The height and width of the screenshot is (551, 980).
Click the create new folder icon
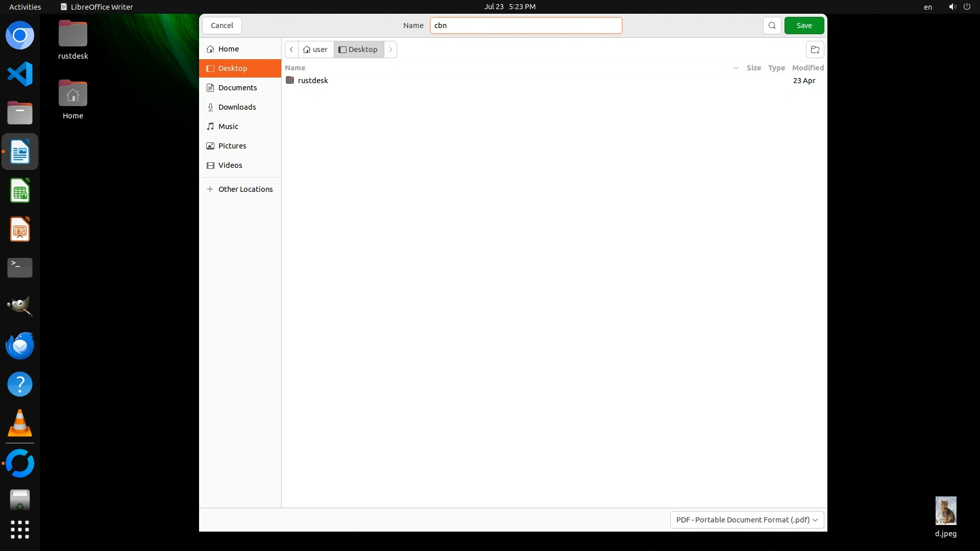click(x=815, y=49)
